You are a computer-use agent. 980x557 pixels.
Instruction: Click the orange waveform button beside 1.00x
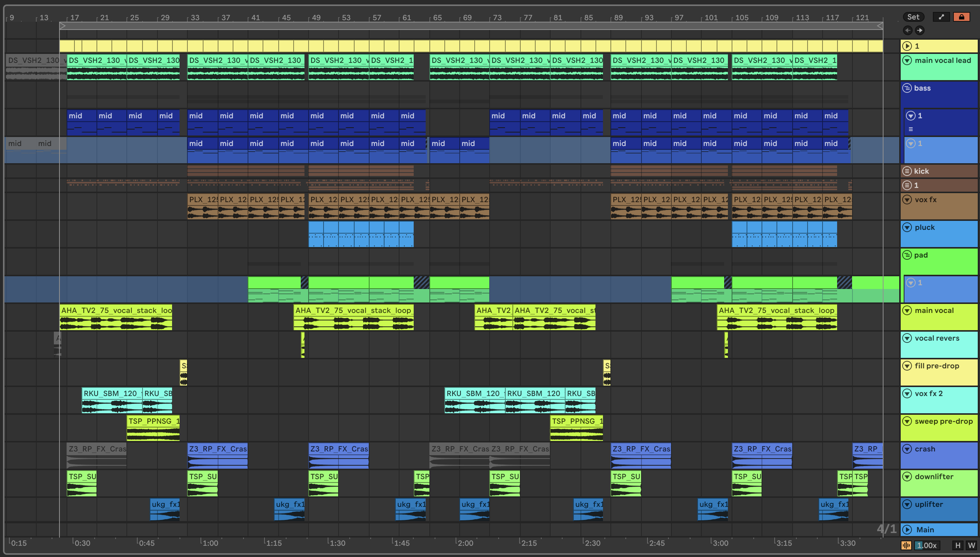click(x=906, y=545)
